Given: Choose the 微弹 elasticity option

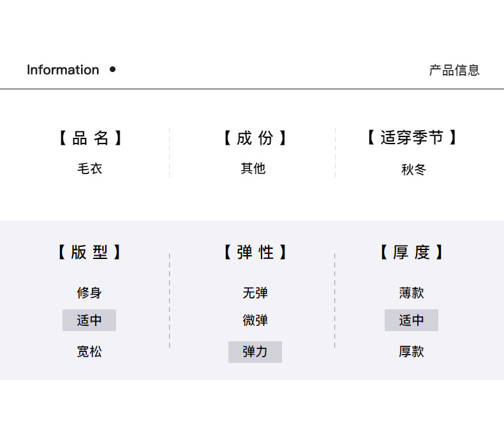Looking at the screenshot, I should coord(255,320).
